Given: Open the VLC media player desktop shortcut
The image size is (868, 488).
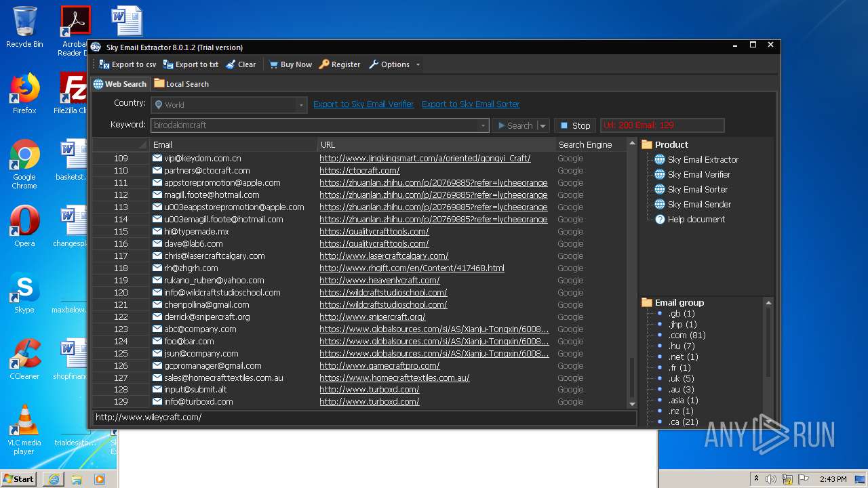Looking at the screenshot, I should pyautogui.click(x=24, y=430).
